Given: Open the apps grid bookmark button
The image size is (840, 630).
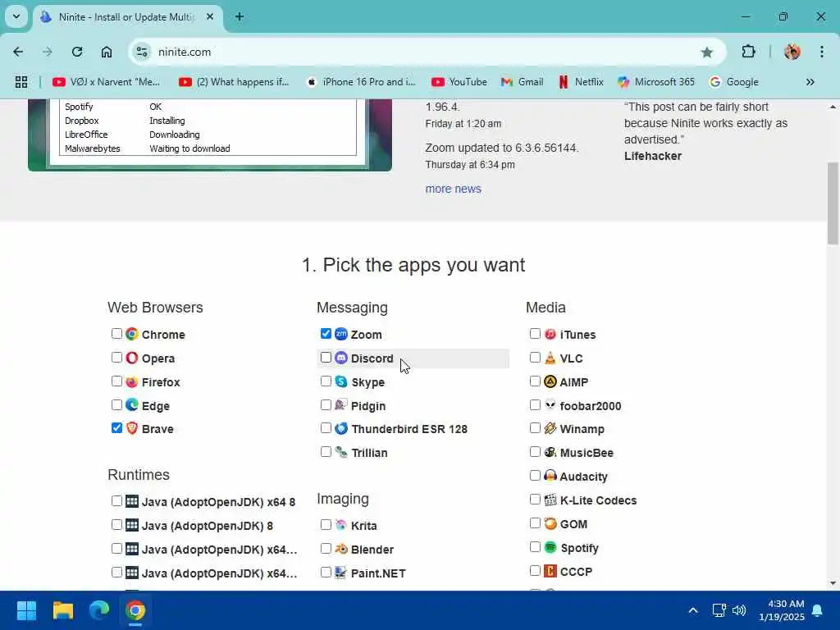Looking at the screenshot, I should (x=21, y=82).
